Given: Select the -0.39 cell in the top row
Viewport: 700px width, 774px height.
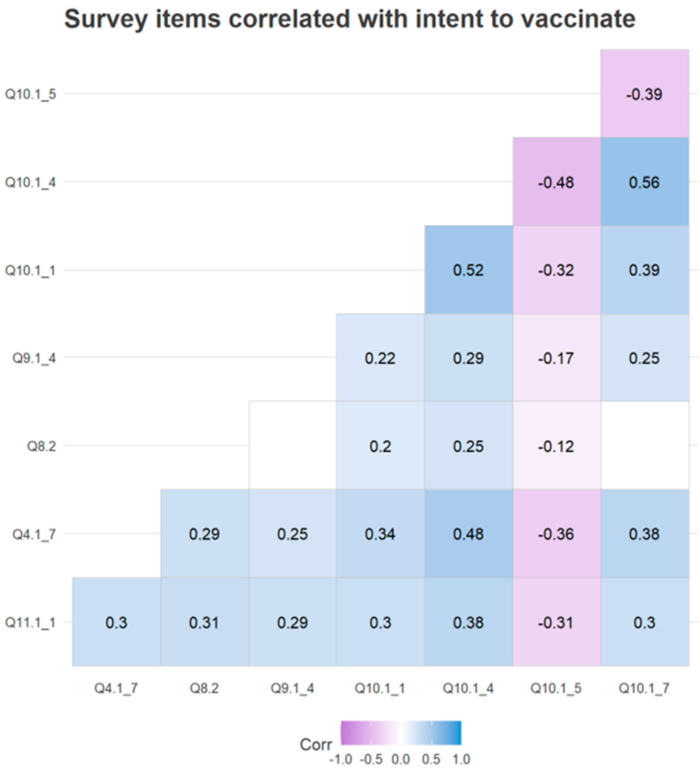Looking at the screenshot, I should [644, 94].
